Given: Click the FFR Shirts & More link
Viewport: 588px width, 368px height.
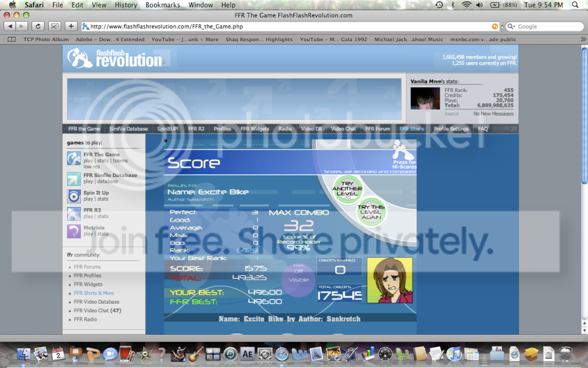Looking at the screenshot, I should (x=94, y=293).
